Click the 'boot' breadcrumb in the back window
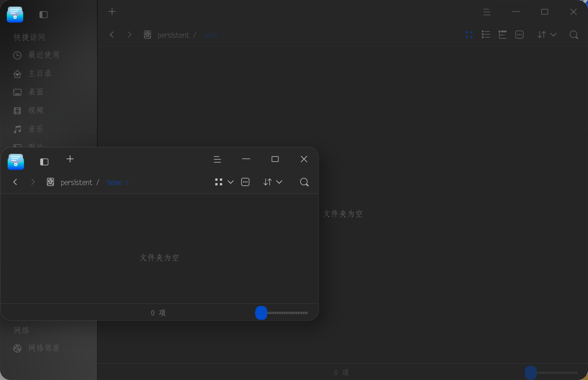 click(211, 35)
